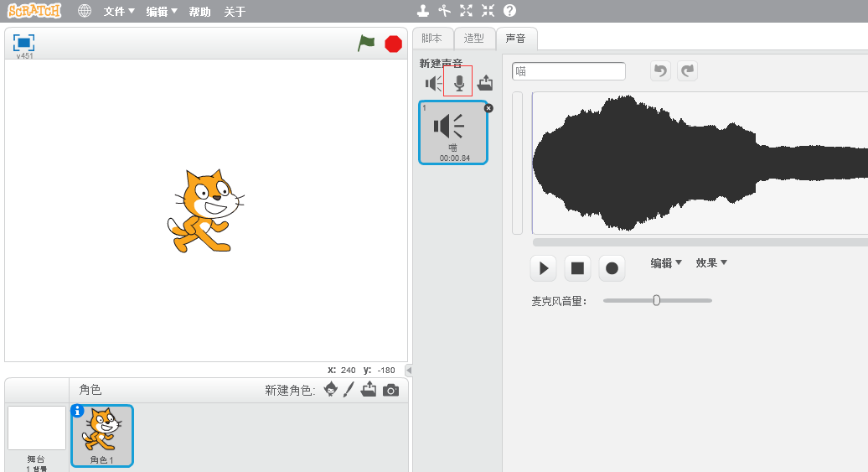Upload sprite from file icon

point(368,390)
